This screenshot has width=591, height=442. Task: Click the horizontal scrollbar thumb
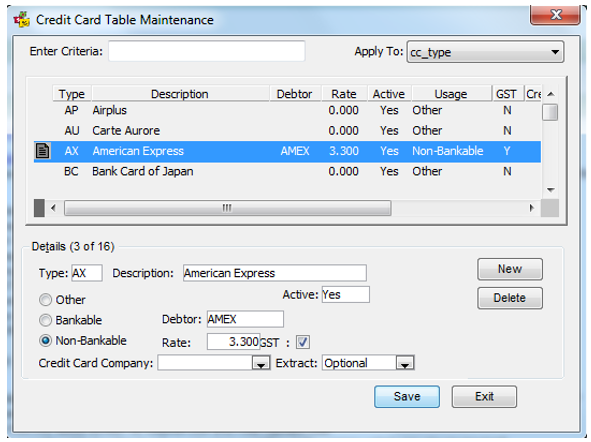tap(227, 208)
